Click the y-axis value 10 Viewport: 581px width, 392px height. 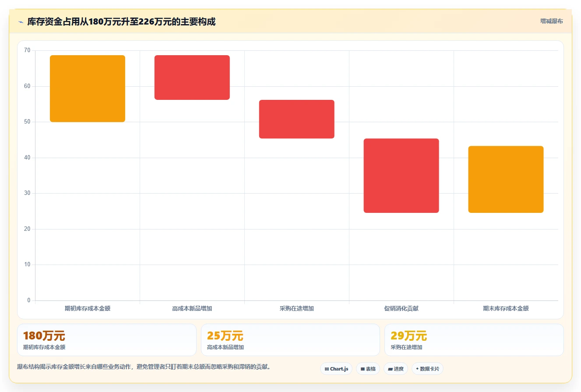pos(27,265)
